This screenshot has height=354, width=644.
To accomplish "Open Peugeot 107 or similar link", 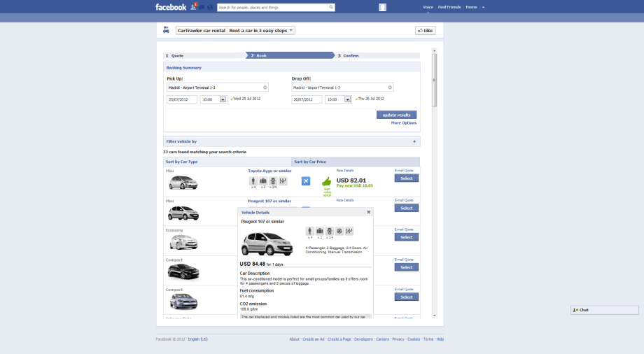I will pyautogui.click(x=269, y=201).
